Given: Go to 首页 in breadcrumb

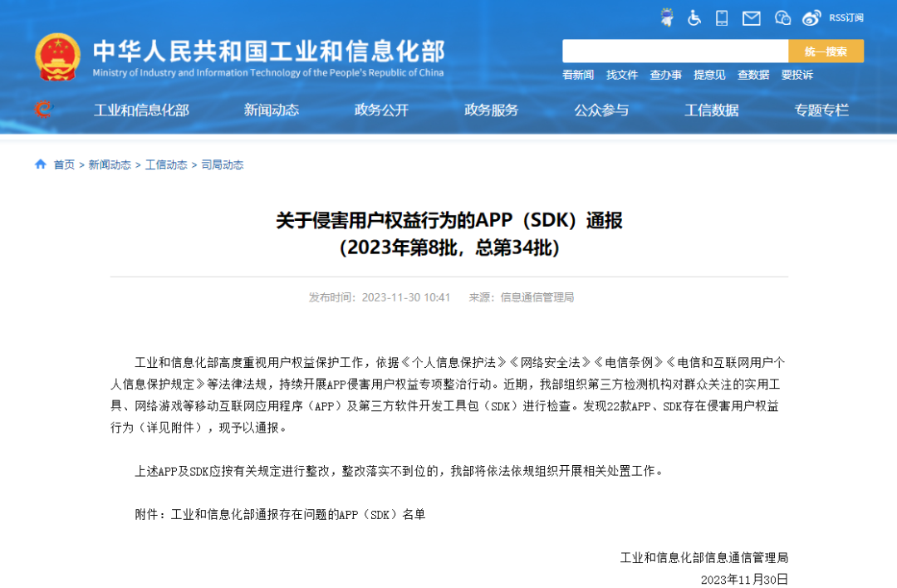Looking at the screenshot, I should [x=64, y=164].
